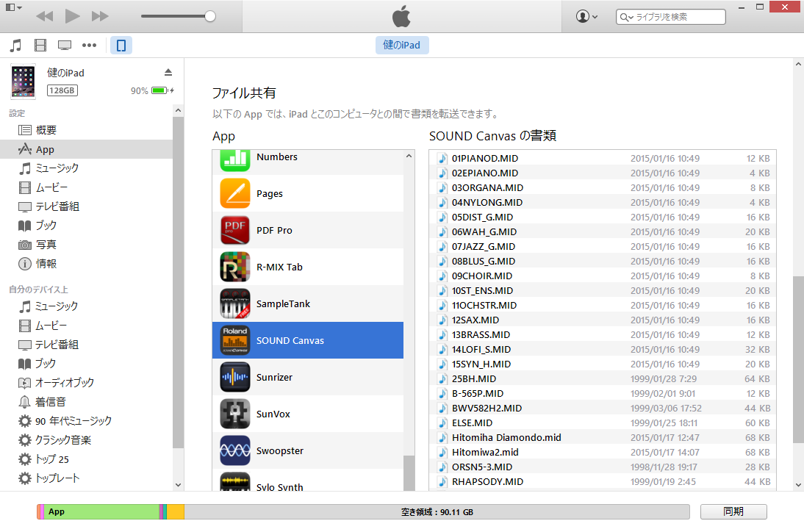Screen dimensions: 804x532
Task: Open テレビ番組 under 自分のデバイス上
Action: [86, 345]
